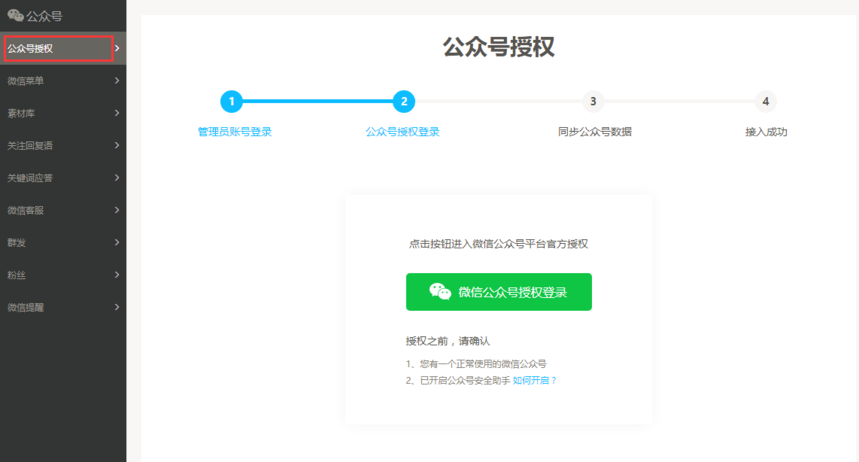Expand the chevron next to 素材库
The height and width of the screenshot is (462, 859).
pyautogui.click(x=117, y=113)
